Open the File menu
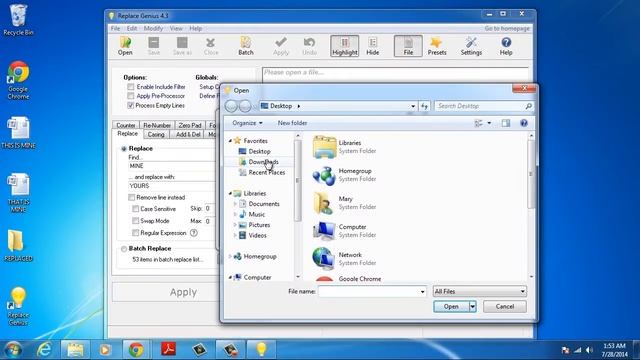 pyautogui.click(x=116, y=29)
